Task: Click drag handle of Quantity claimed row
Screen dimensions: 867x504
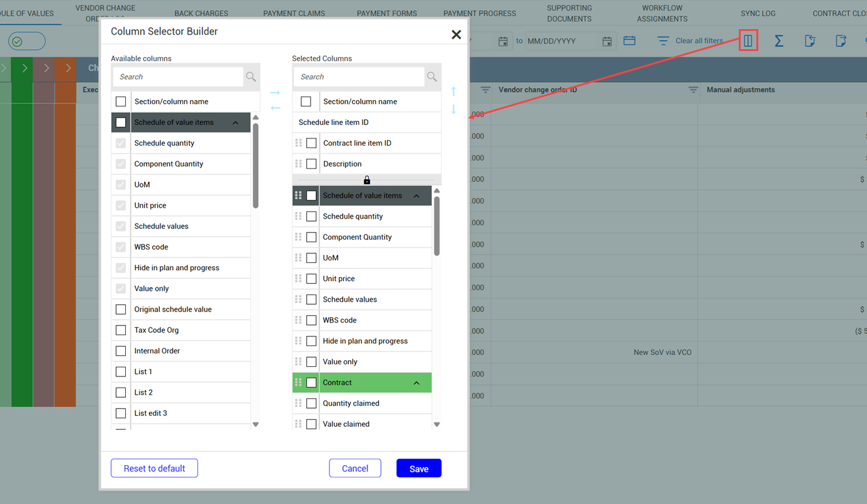Action: 298,403
